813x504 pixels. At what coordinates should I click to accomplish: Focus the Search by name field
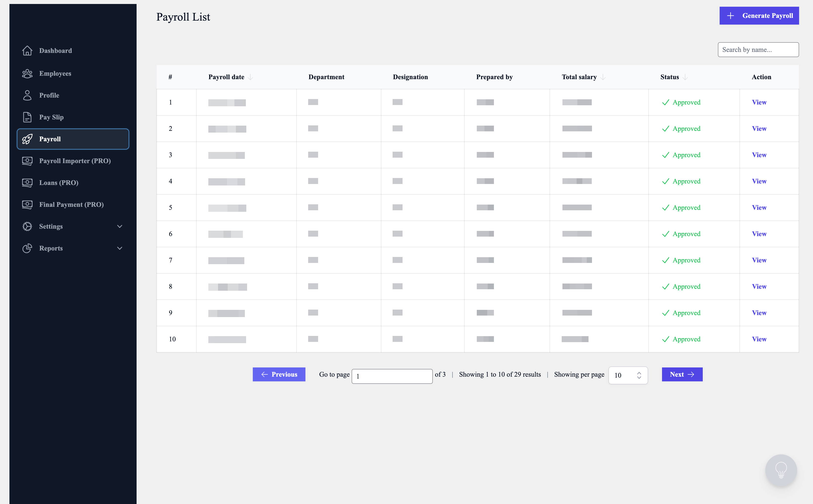[758, 50]
